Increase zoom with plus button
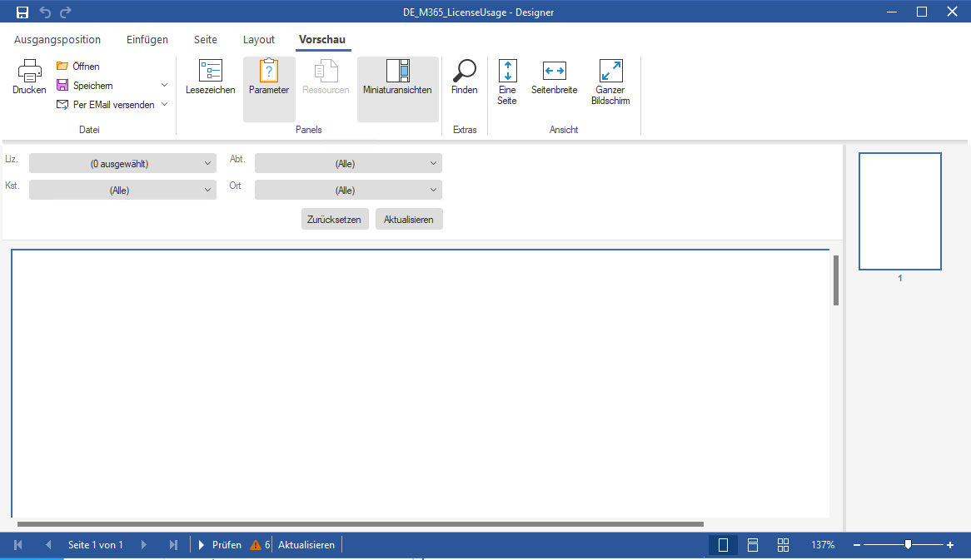This screenshot has height=560, width=971. 950,545
